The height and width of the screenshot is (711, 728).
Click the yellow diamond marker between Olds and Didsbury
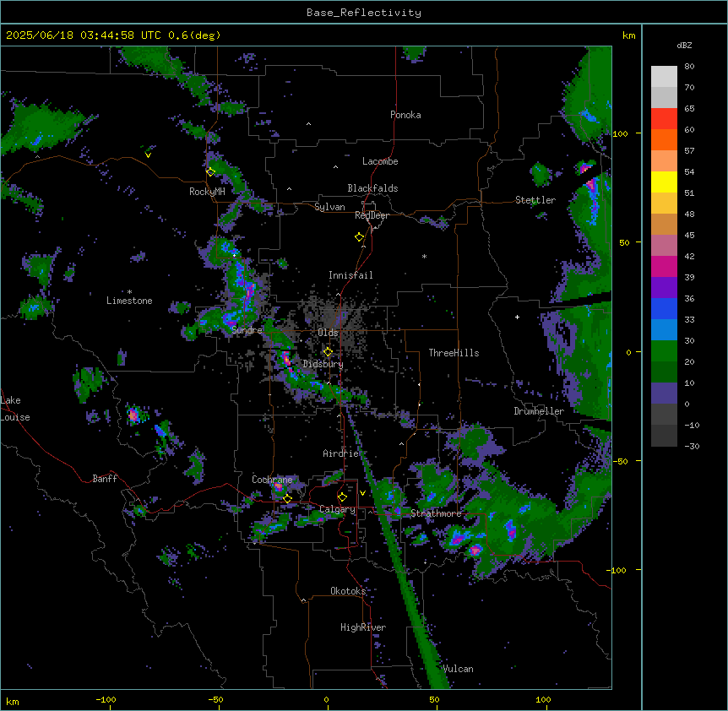(328, 351)
